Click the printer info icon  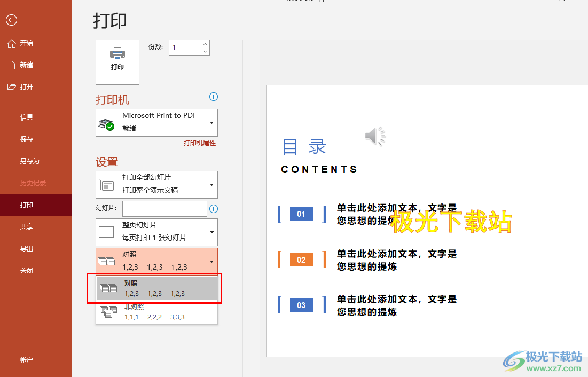[x=214, y=97]
